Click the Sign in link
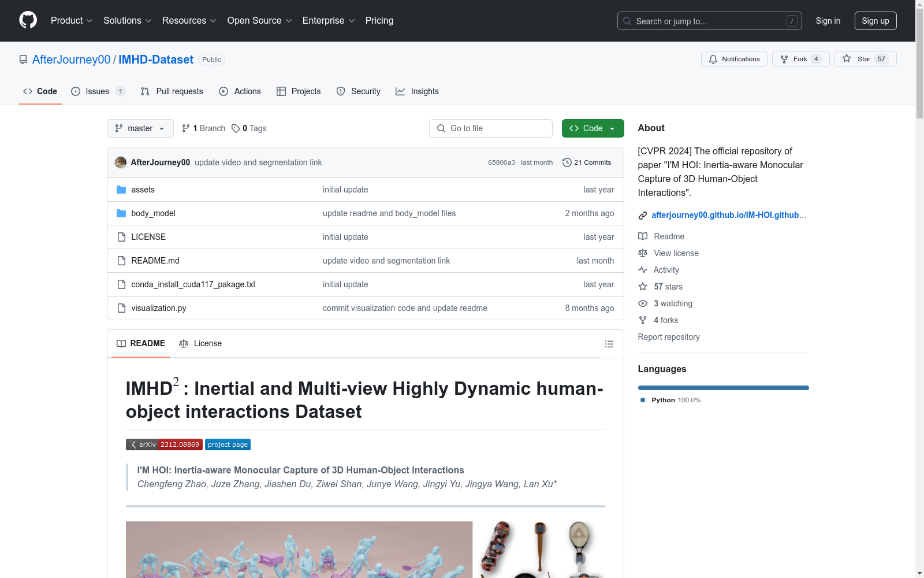This screenshot has height=578, width=924. click(x=828, y=21)
